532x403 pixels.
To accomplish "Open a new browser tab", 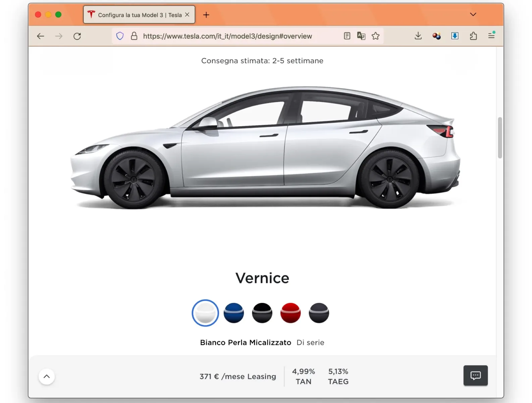I will tap(206, 15).
